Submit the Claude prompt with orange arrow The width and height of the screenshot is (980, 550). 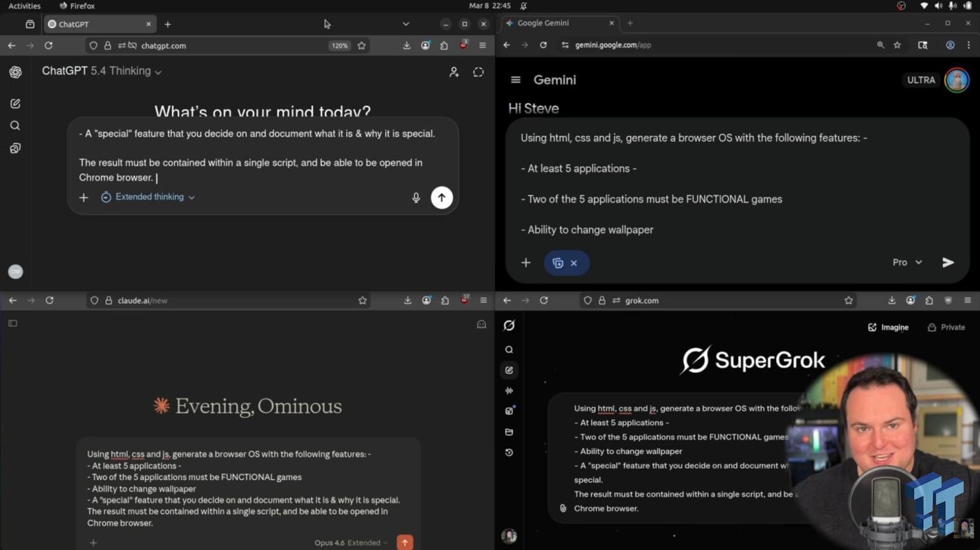click(405, 542)
